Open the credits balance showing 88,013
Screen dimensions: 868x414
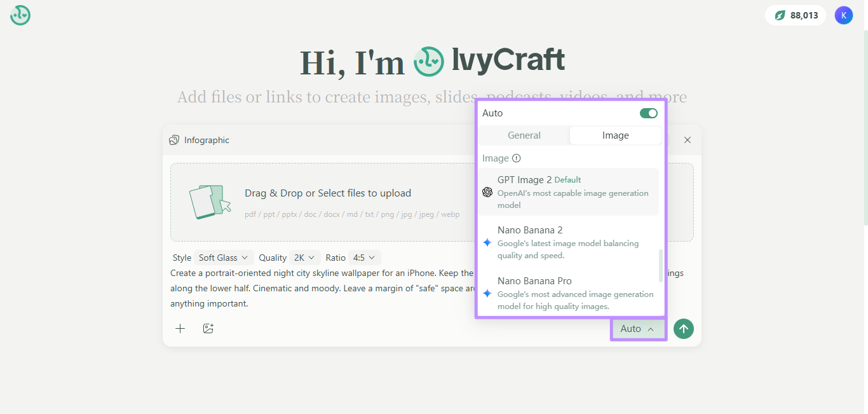(795, 15)
